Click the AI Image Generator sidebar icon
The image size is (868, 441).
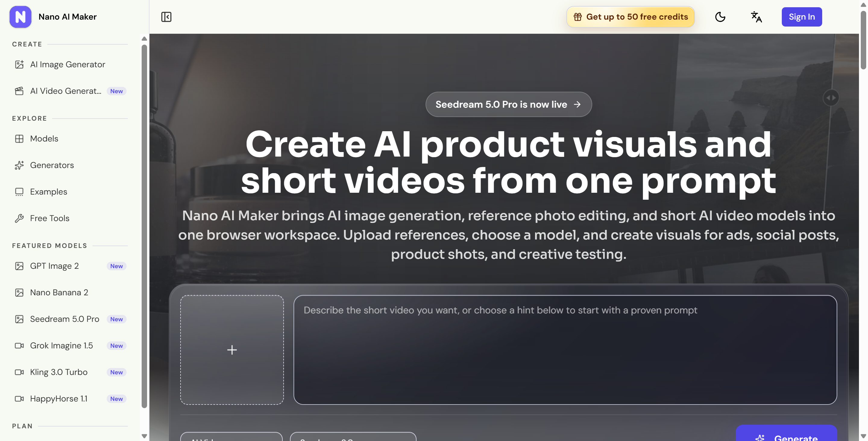click(19, 64)
